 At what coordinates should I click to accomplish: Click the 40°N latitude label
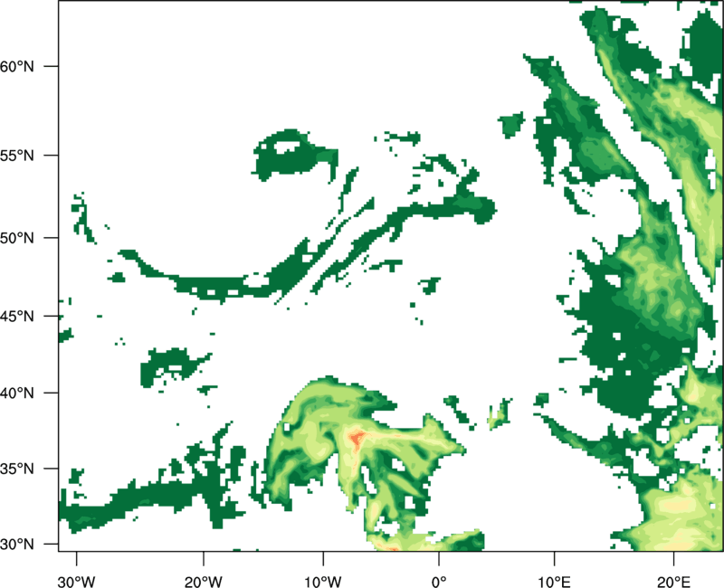[16, 394]
